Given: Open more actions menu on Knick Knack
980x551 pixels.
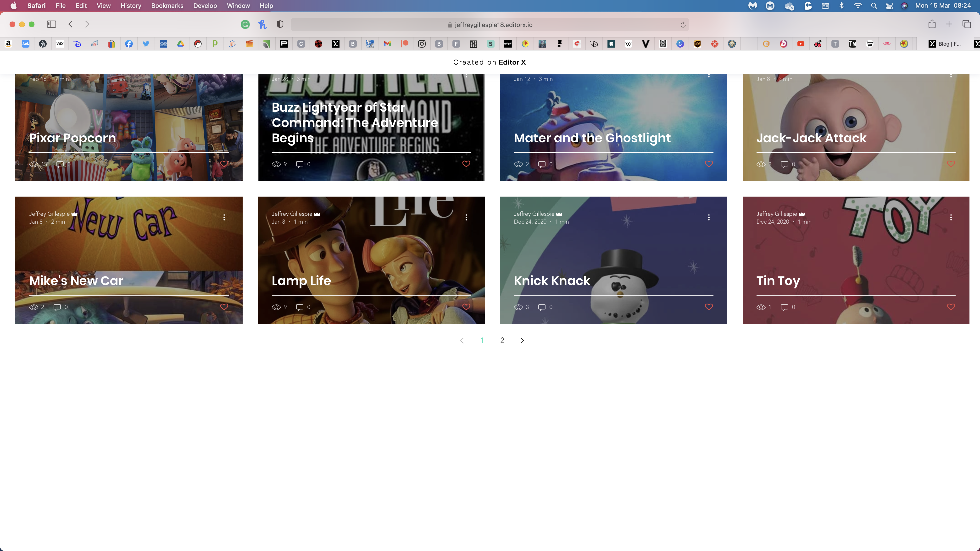Looking at the screenshot, I should 709,217.
